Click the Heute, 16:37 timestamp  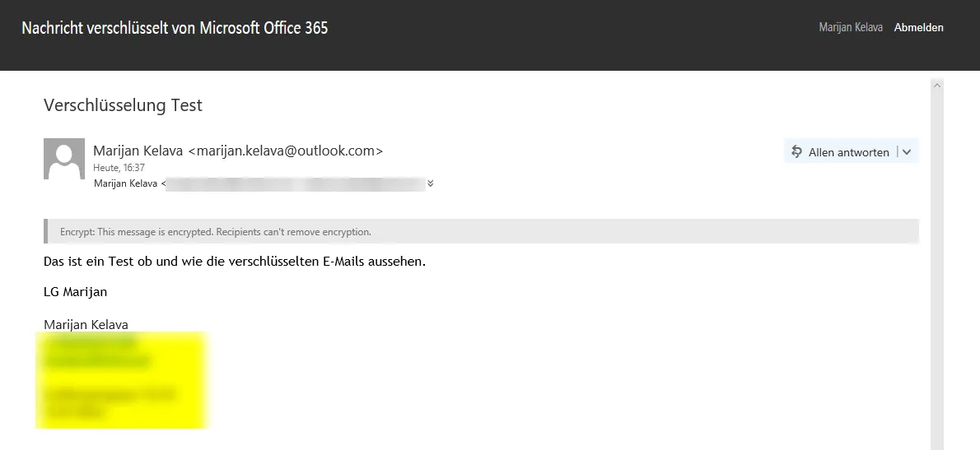pos(119,168)
